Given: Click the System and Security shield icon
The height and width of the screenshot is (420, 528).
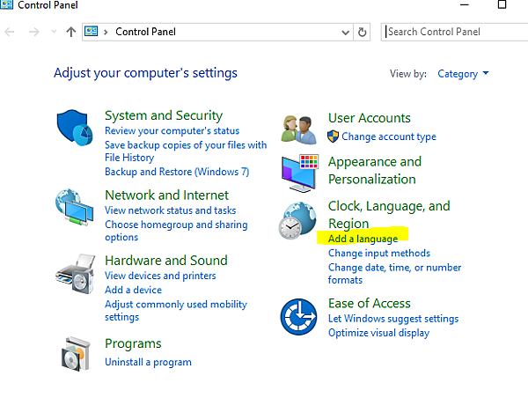Looking at the screenshot, I should click(75, 129).
